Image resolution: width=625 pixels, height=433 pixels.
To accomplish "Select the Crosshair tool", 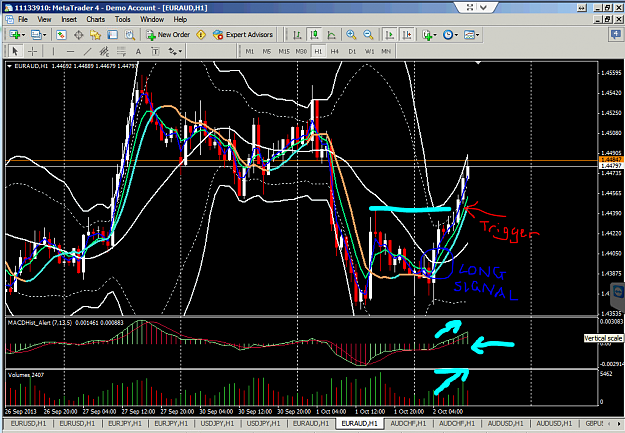I will point(32,51).
